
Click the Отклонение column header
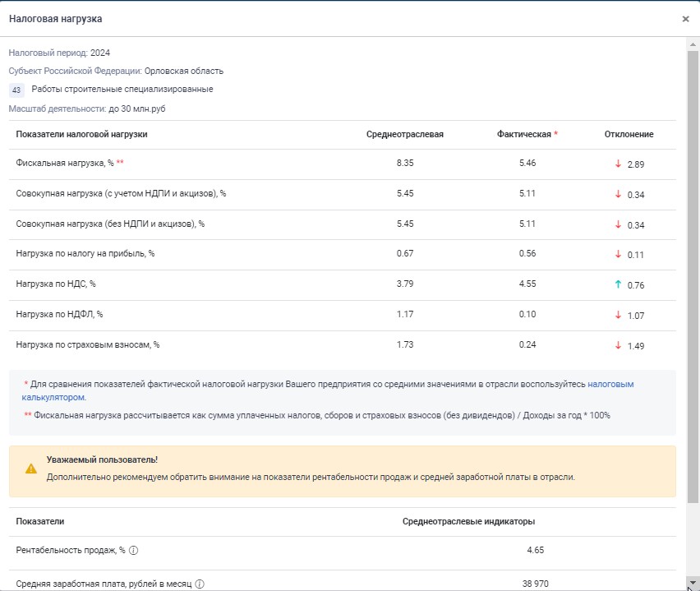coord(629,134)
